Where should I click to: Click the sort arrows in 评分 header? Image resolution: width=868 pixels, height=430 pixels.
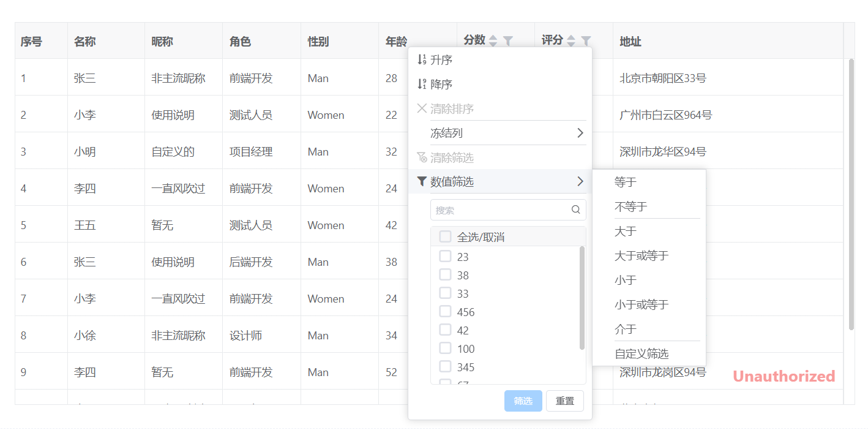click(571, 41)
